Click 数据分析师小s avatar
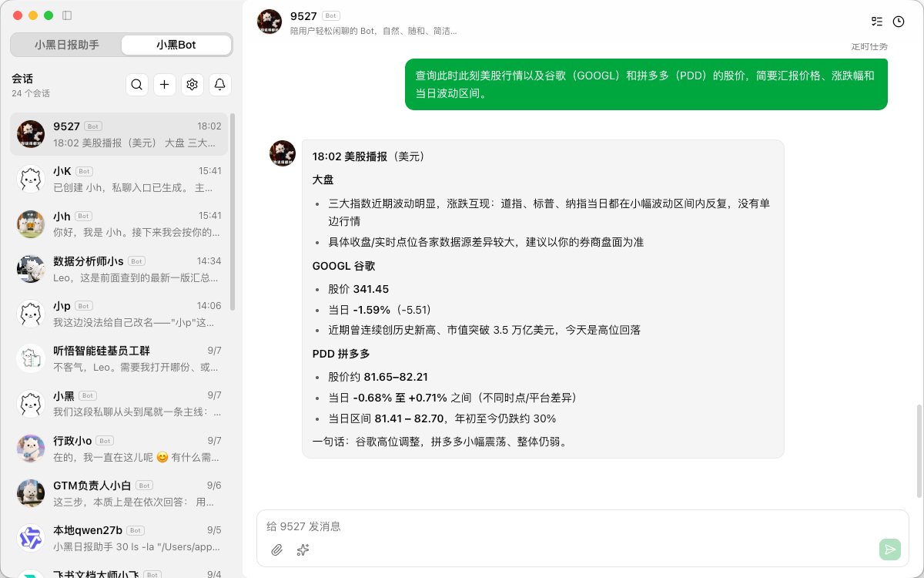 pyautogui.click(x=31, y=269)
